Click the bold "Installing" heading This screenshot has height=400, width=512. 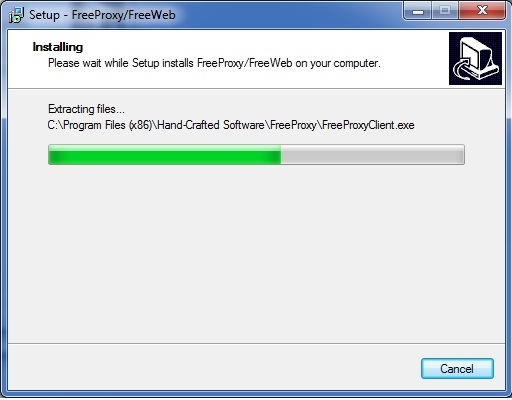[x=58, y=47]
